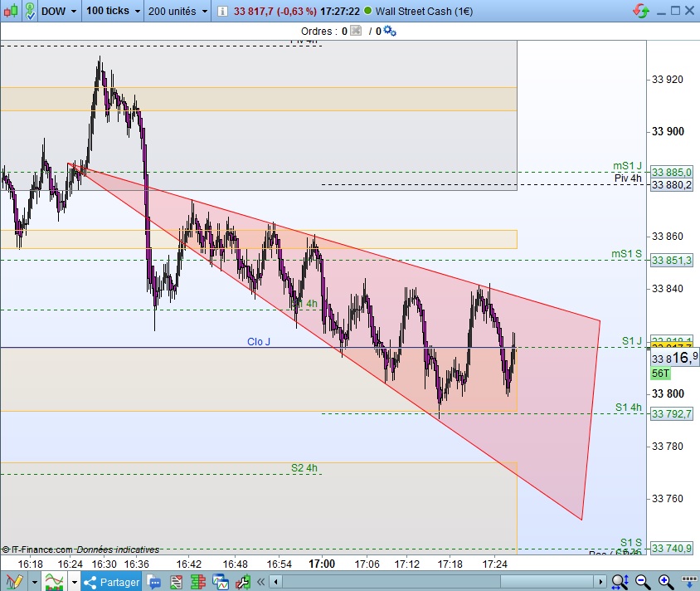Click the Ordres count text
The height and width of the screenshot is (591, 700).
coord(324,32)
